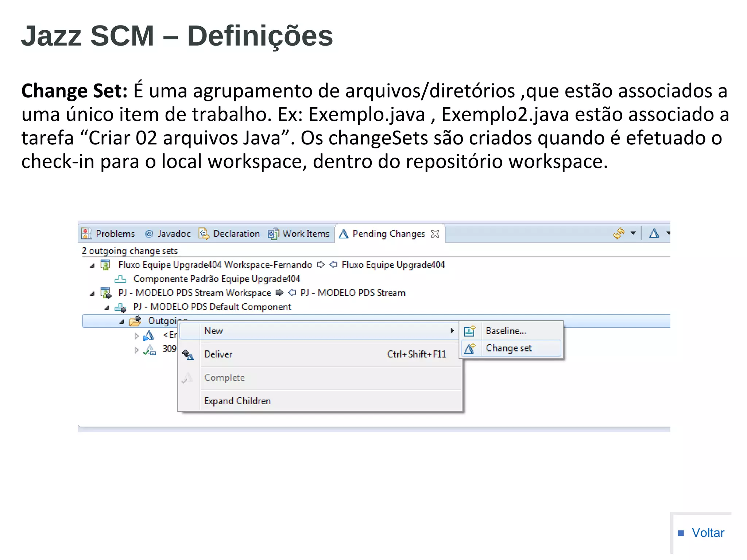Collapse the PJ - MODELO PDS Stream Workspace node
Viewport: 747px width, 560px height.
pos(92,294)
